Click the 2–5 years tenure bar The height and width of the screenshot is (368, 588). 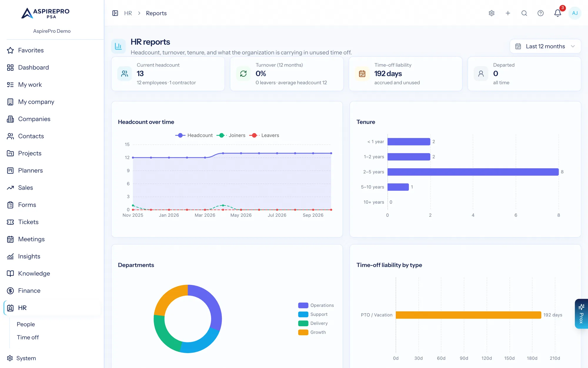[473, 172]
